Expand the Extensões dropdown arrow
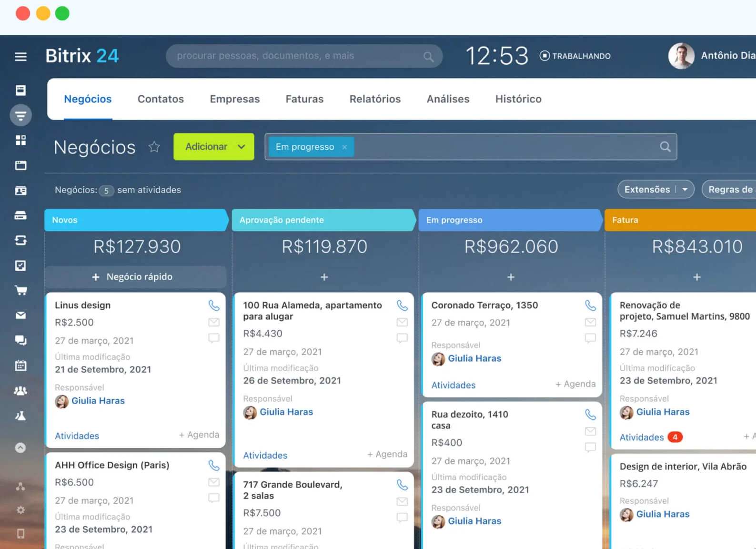This screenshot has height=549, width=756. pyautogui.click(x=685, y=189)
